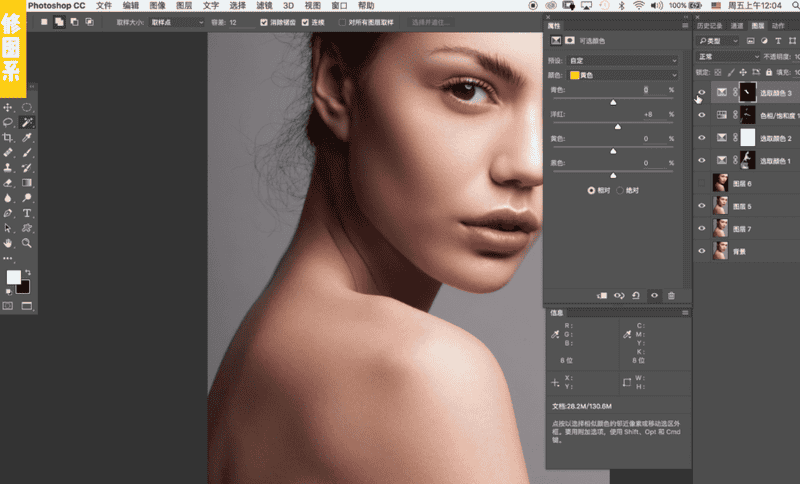
Task: Select the Elliptical Marquee tool
Action: point(27,107)
